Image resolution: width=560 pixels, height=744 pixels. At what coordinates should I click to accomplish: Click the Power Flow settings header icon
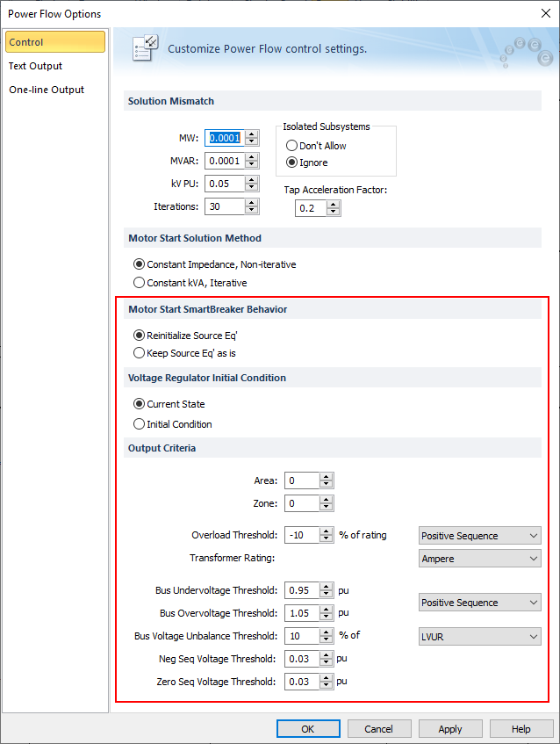tap(145, 48)
